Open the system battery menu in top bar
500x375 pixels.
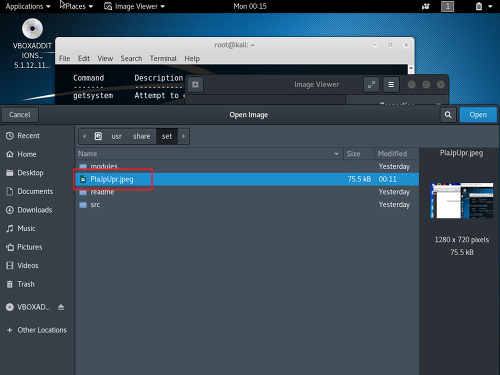(x=484, y=6)
